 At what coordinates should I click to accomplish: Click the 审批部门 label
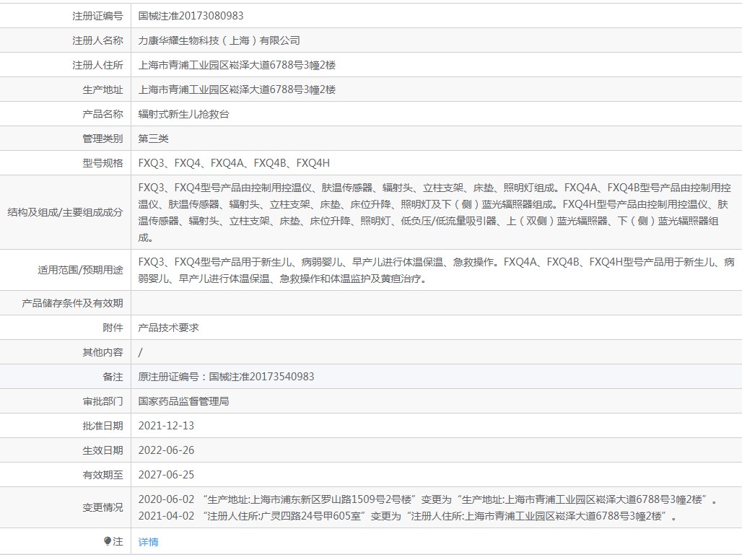[x=102, y=401]
